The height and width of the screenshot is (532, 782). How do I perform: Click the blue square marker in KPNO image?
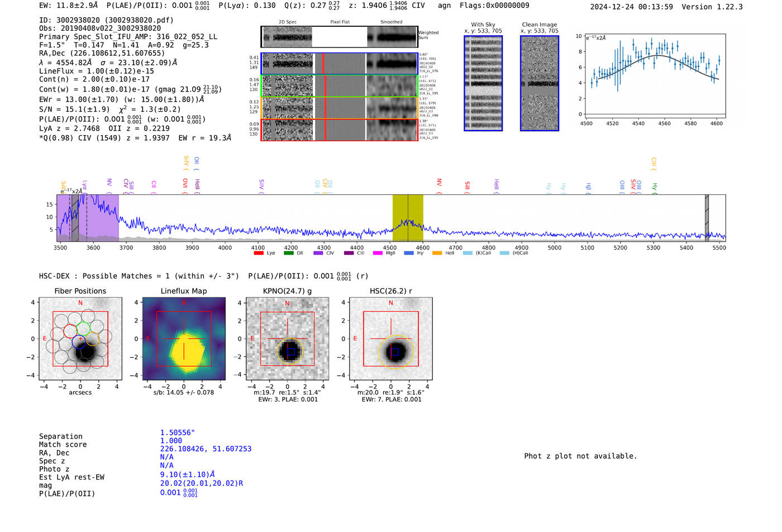pyautogui.click(x=290, y=352)
